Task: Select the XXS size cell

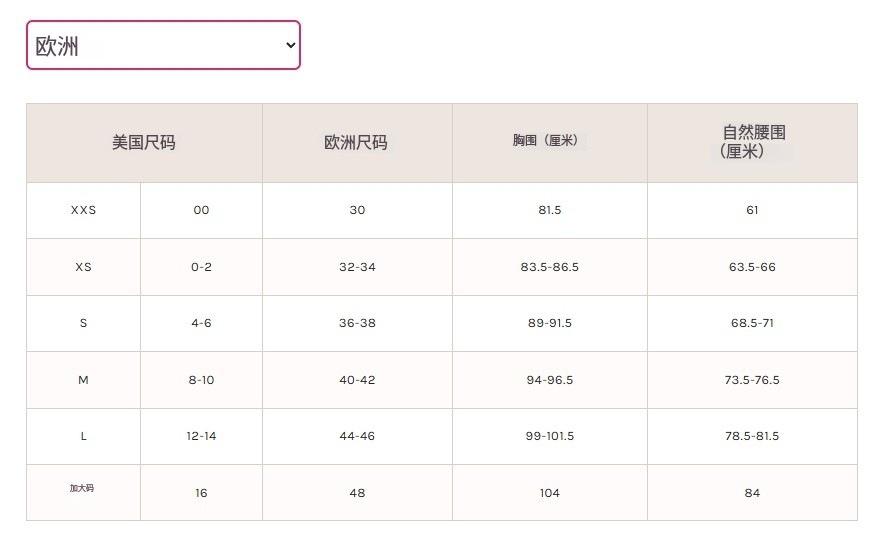Action: point(83,210)
